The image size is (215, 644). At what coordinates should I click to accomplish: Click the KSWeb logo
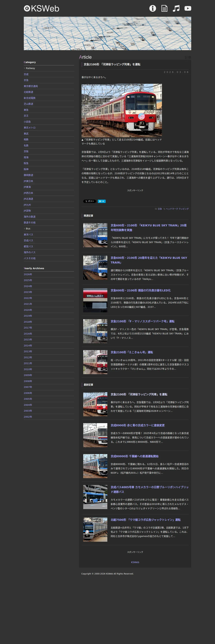pos(42,9)
